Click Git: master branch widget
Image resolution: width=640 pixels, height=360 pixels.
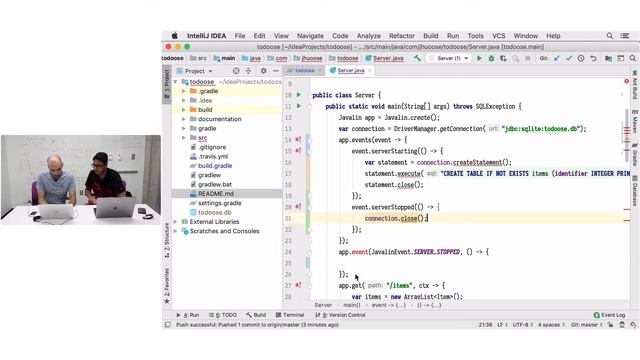coord(586,325)
